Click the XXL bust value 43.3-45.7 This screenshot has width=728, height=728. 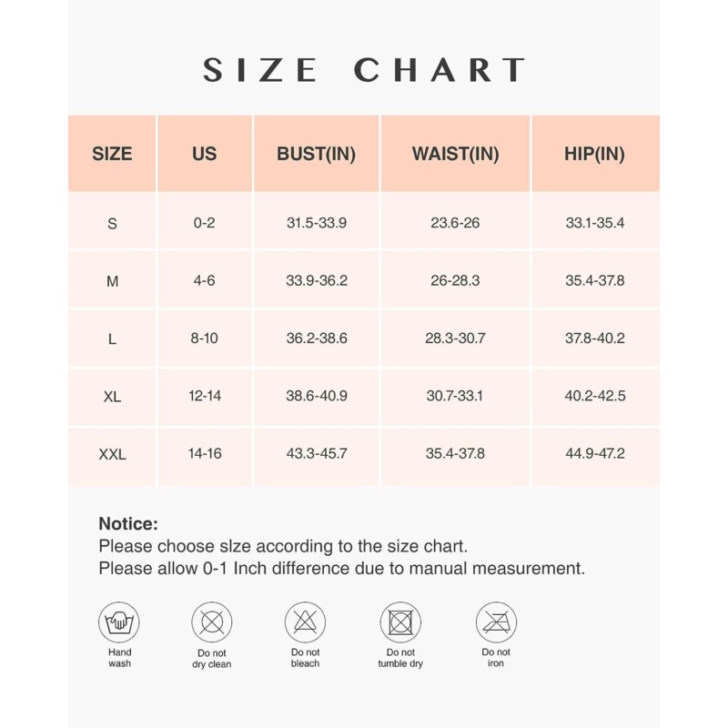[x=316, y=453]
